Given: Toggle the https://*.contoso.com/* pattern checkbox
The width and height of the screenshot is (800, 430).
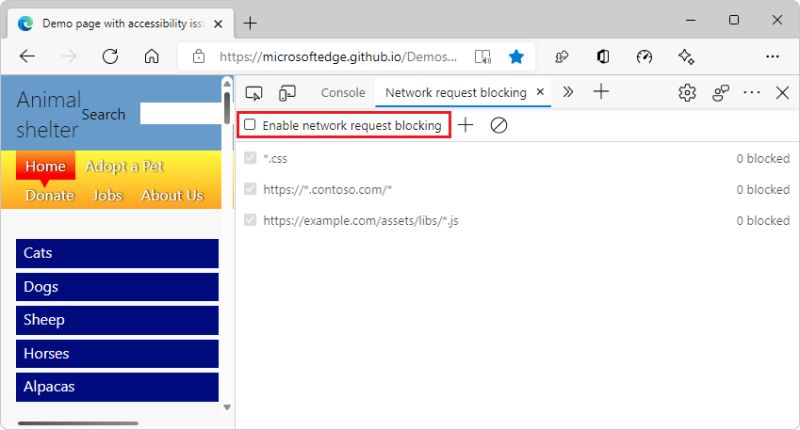Looking at the screenshot, I should (x=250, y=189).
